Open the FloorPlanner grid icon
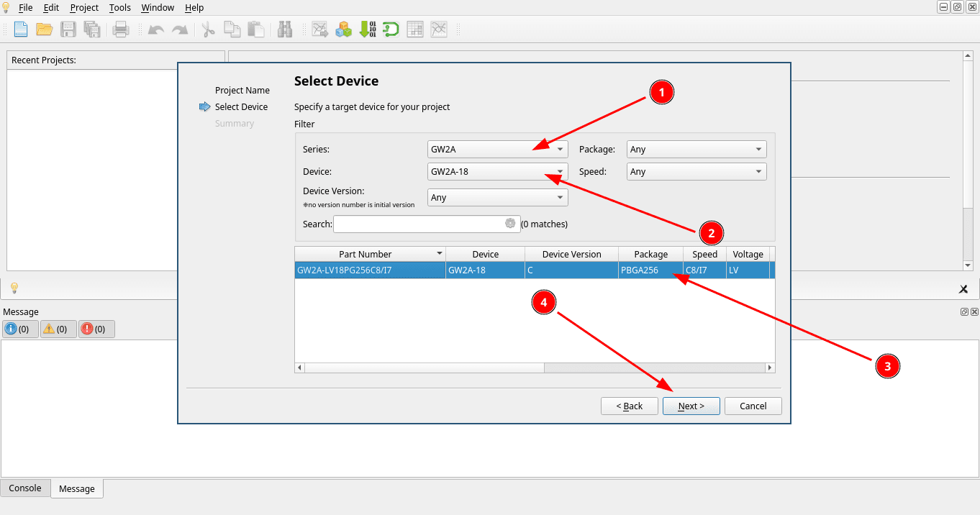Image resolution: width=980 pixels, height=515 pixels. 415,29
